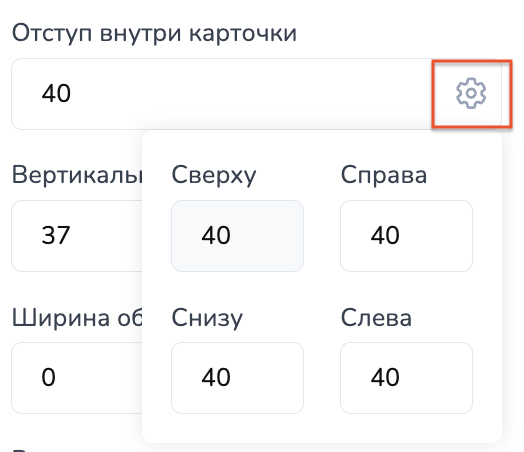Edit the Справа padding value field

click(x=406, y=236)
